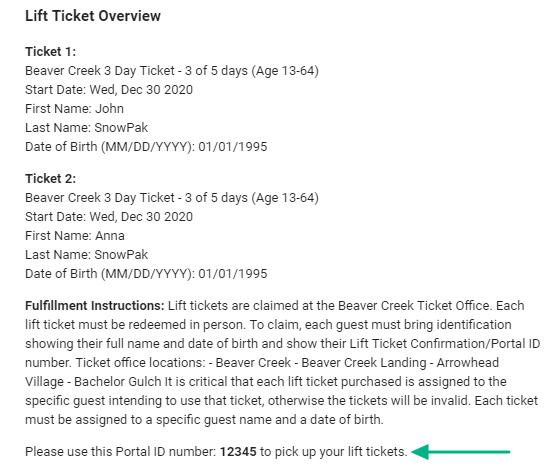The image size is (560, 475).
Task: Click the Arrowhead location text
Action: pyautogui.click(x=468, y=362)
